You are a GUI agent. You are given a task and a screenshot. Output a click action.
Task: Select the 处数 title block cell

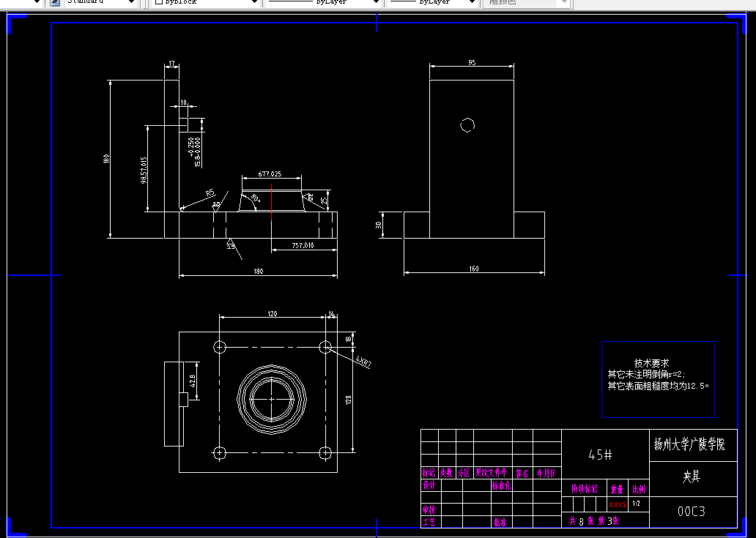[x=446, y=473]
